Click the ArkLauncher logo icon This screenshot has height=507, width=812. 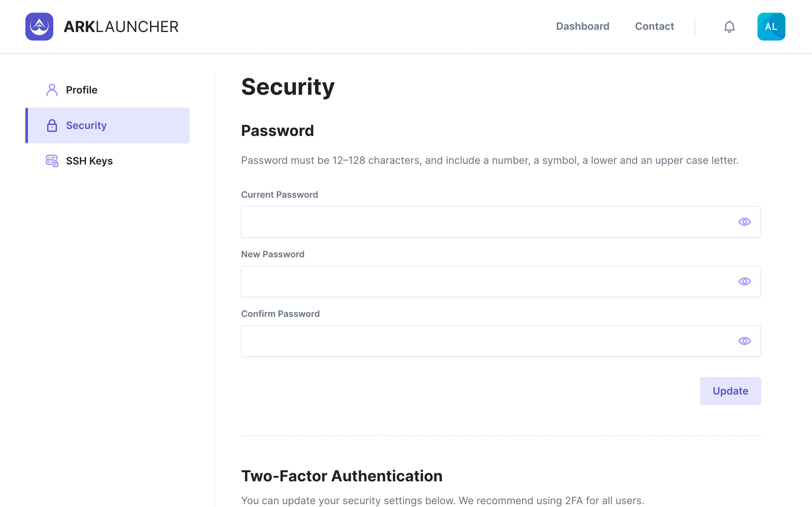pos(39,27)
